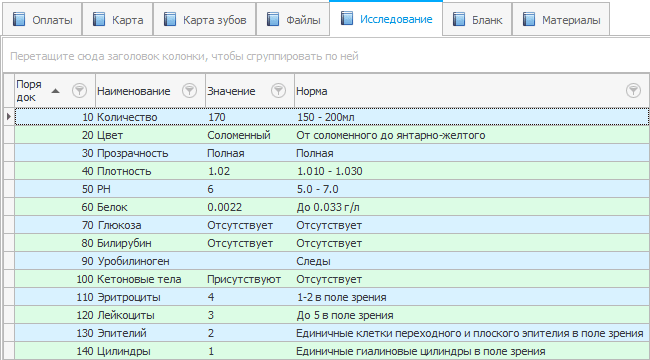650x360 pixels.
Task: Open filter for Значение column
Action: [278, 90]
